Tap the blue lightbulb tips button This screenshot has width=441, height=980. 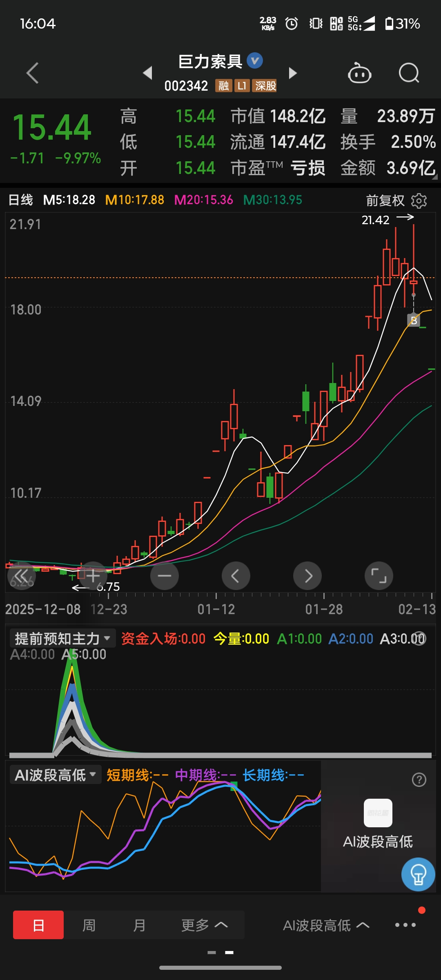418,874
